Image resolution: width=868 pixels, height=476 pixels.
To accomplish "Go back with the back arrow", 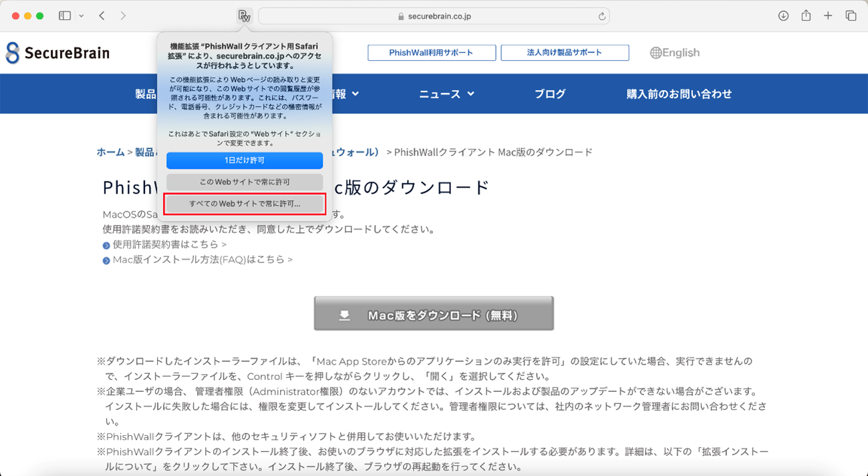I will [x=102, y=15].
